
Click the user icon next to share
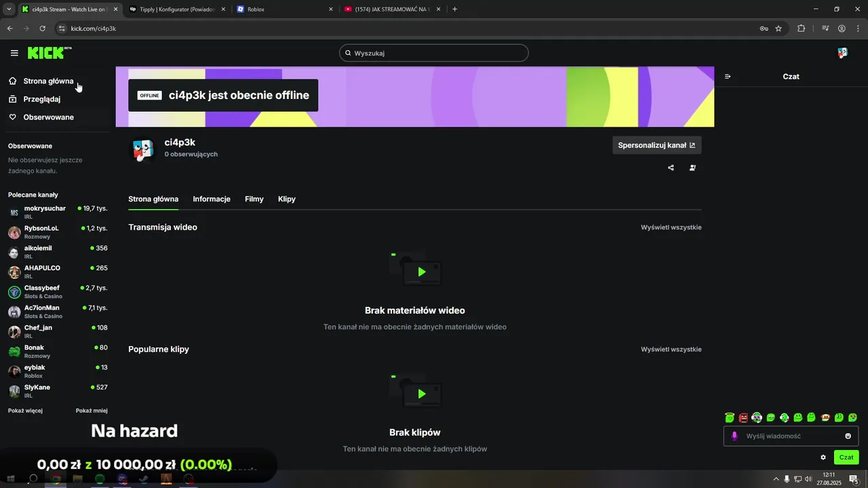692,167
